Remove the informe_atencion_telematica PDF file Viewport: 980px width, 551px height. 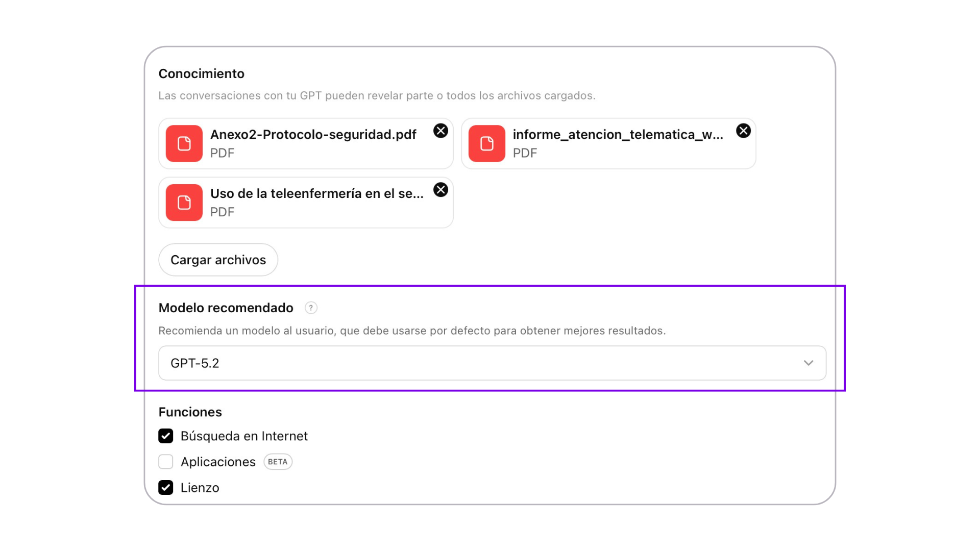pos(743,131)
